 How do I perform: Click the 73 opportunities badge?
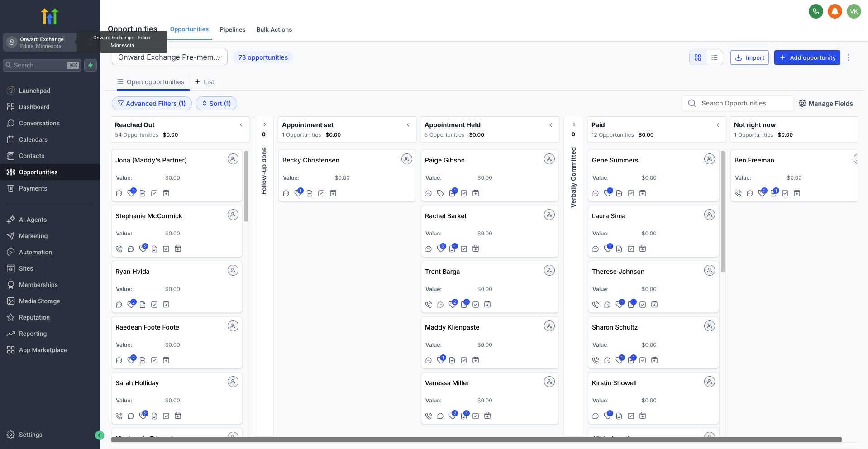(x=263, y=57)
